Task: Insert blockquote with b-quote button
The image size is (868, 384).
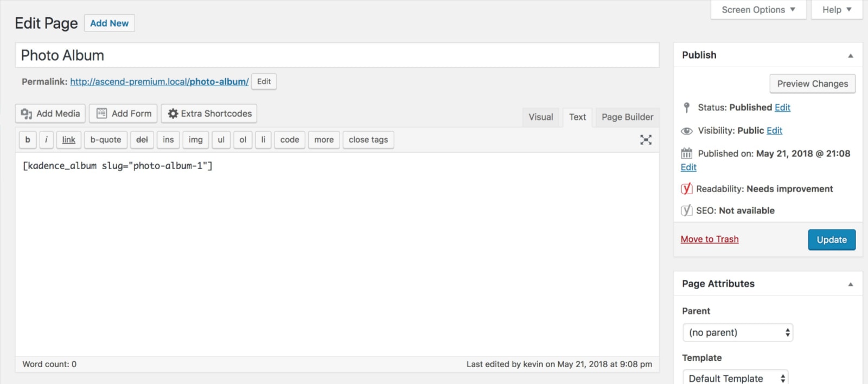Action: [106, 140]
